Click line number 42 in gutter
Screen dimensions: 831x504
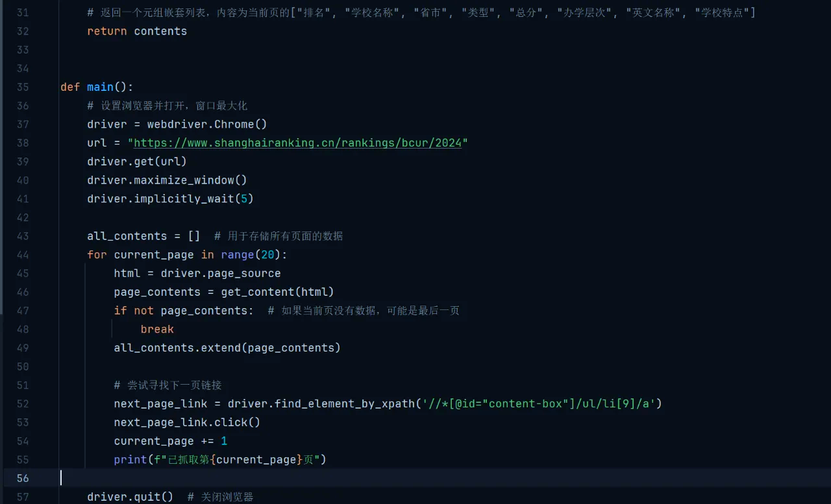[22, 217]
